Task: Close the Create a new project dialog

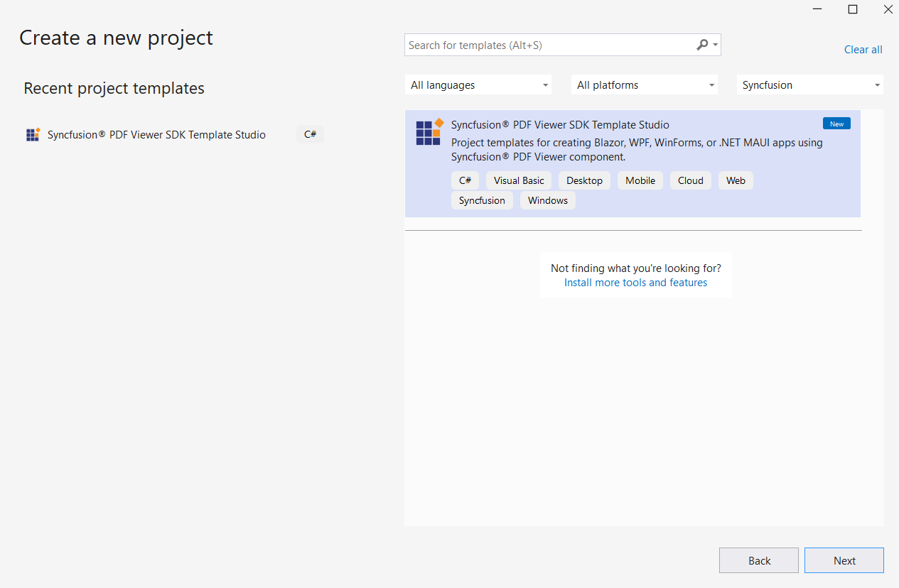Action: click(888, 9)
